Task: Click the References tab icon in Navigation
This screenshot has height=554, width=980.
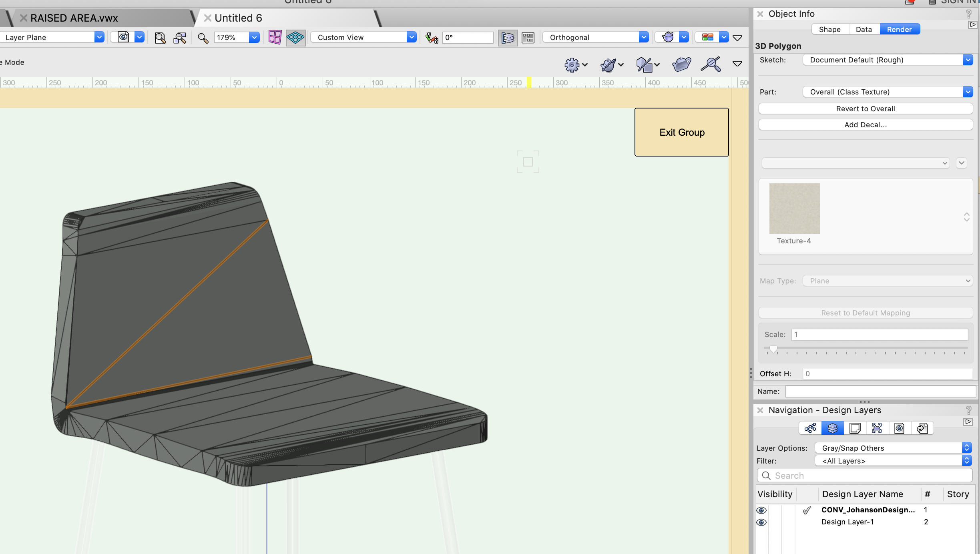Action: coord(922,428)
